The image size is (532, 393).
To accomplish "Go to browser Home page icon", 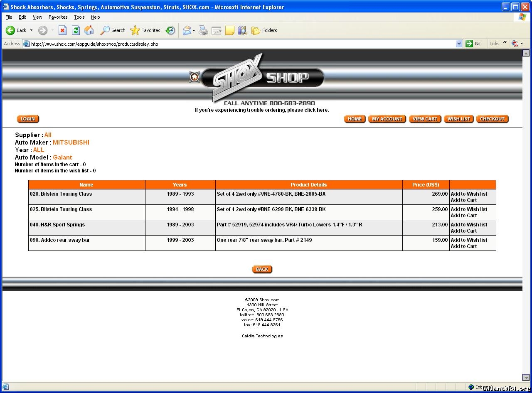I will [89, 30].
